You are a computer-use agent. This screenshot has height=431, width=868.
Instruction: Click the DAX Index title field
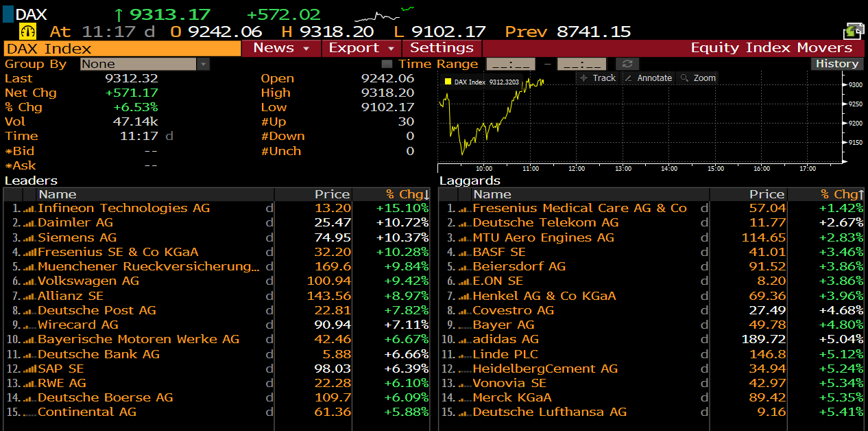pyautogui.click(x=122, y=48)
